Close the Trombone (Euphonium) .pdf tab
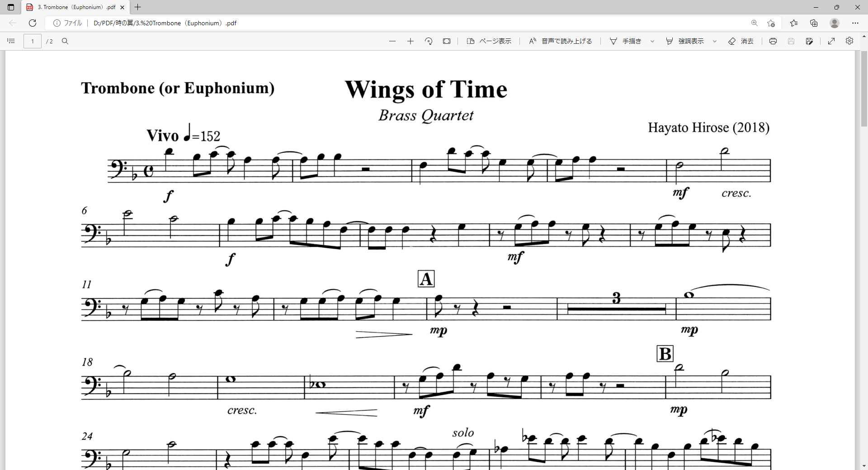The height and width of the screenshot is (470, 868). [x=122, y=7]
